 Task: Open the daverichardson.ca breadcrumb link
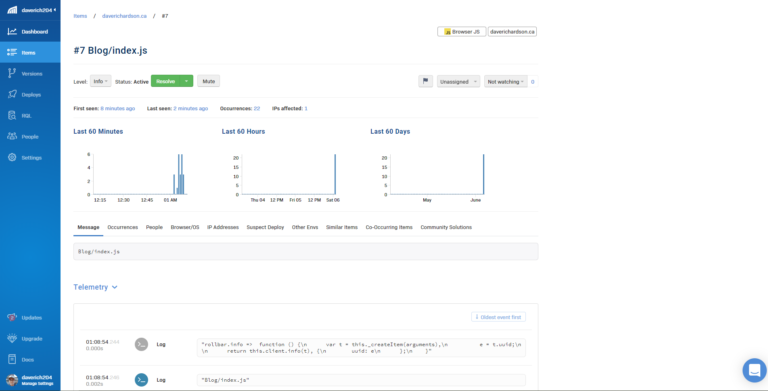pos(124,16)
